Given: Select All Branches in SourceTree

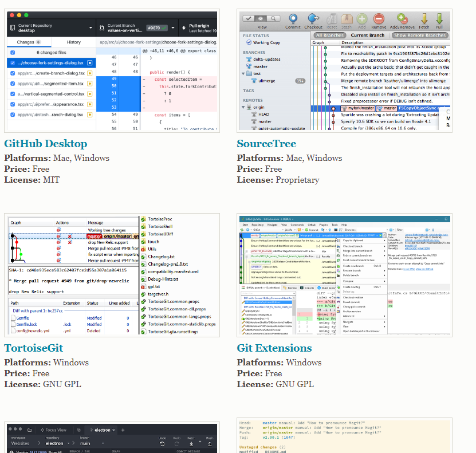Looking at the screenshot, I should pyautogui.click(x=330, y=35).
